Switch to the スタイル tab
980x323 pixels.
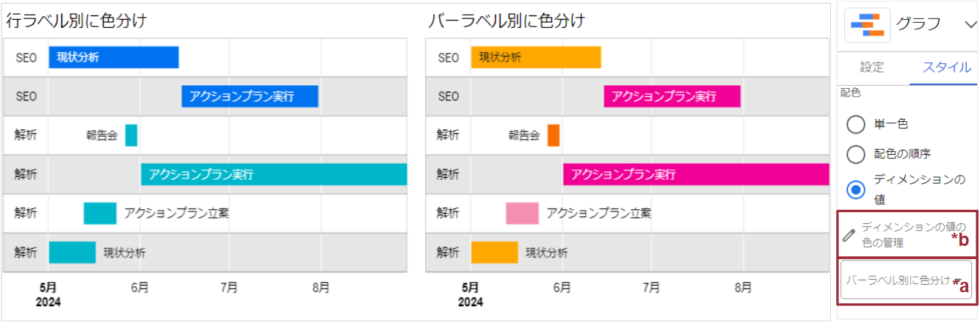(943, 68)
